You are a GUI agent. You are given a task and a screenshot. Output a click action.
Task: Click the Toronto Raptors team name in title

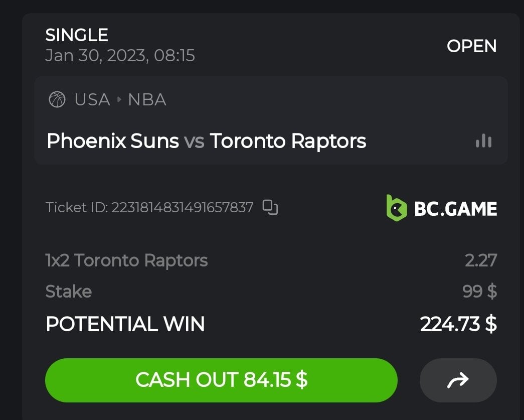(x=288, y=141)
